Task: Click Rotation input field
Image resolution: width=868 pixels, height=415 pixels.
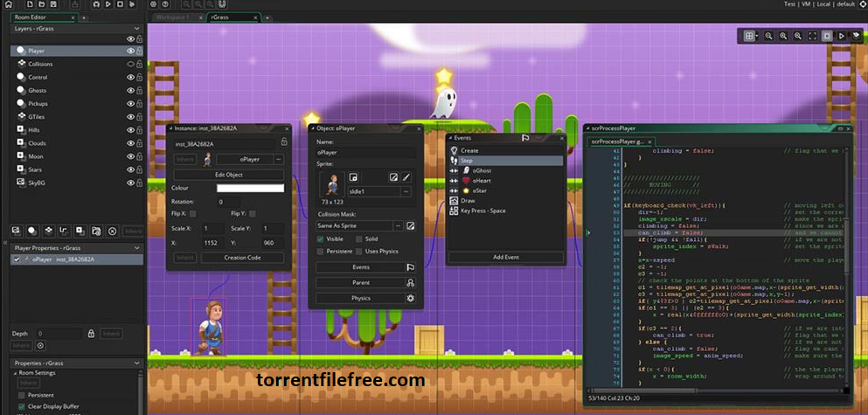Action: click(229, 202)
